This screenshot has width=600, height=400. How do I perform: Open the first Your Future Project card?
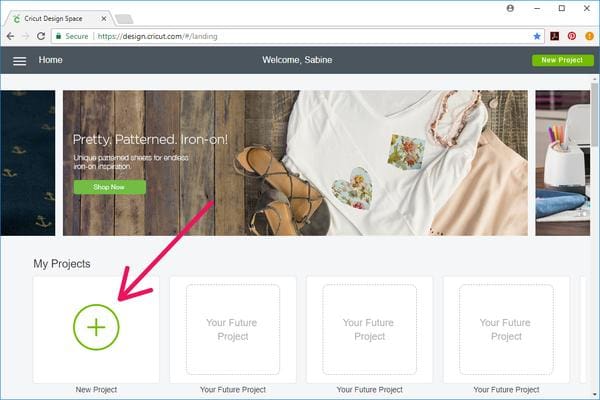[x=233, y=330]
